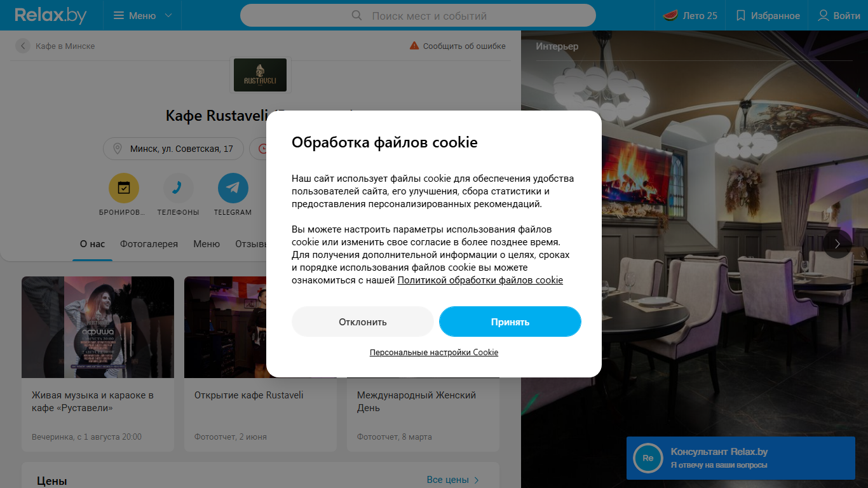This screenshot has height=488, width=868.
Task: Open Политикой обработки файлов cookie link
Action: coord(480,280)
